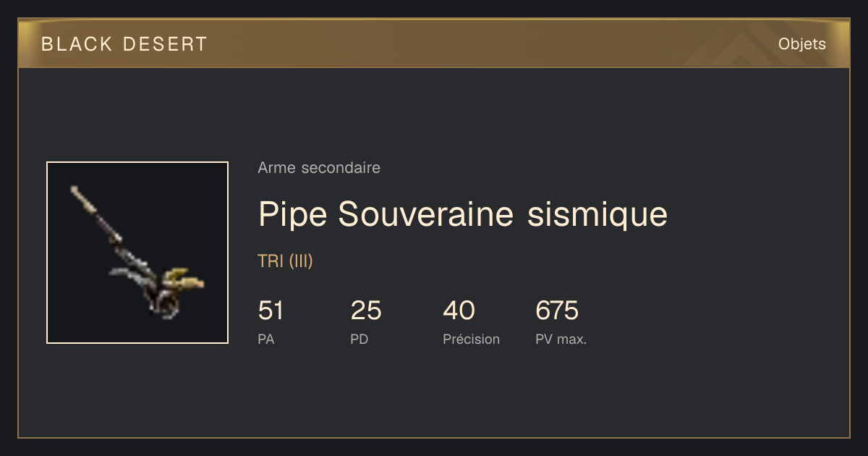This screenshot has width=868, height=456.
Task: Click the PV max. stat label
Action: click(x=561, y=339)
